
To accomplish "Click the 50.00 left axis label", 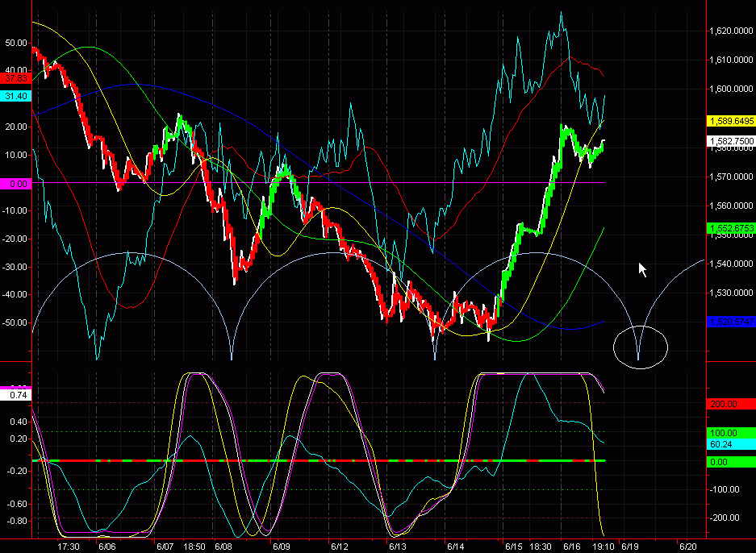I will [16, 43].
